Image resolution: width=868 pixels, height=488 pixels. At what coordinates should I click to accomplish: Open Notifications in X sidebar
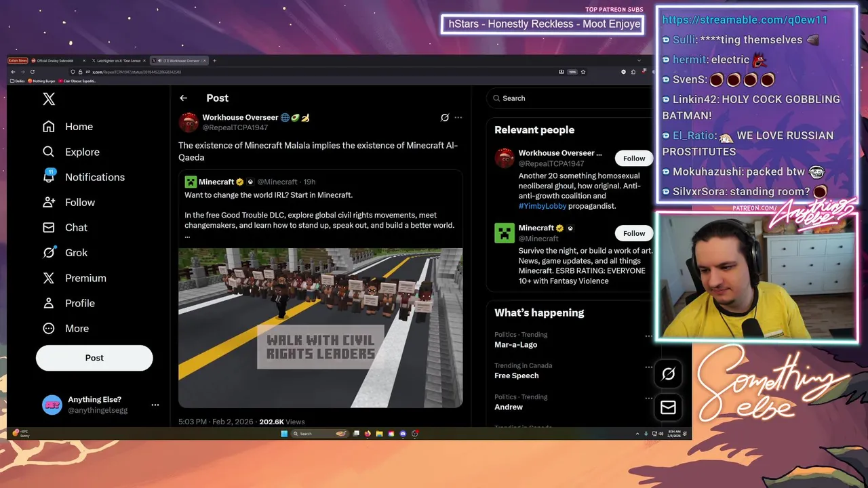click(x=84, y=177)
